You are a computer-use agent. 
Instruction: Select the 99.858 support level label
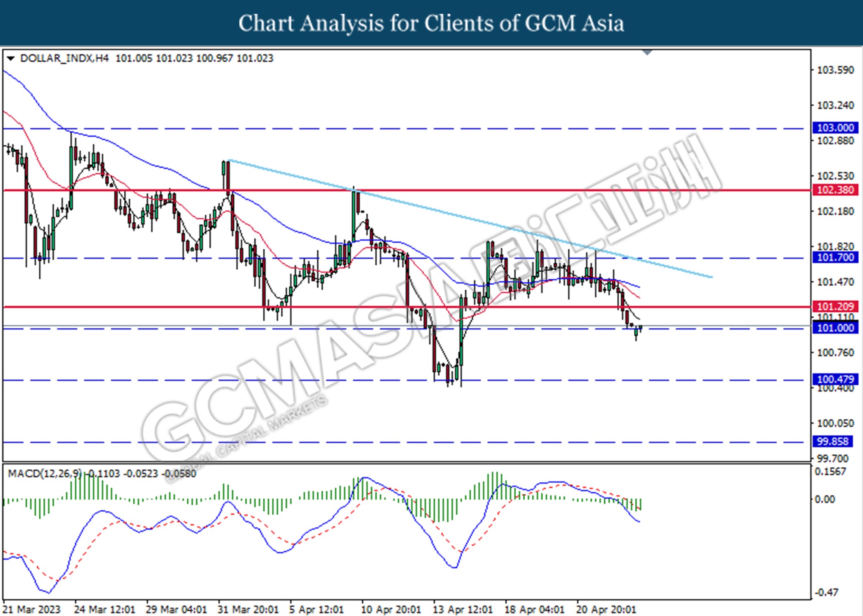pos(832,442)
